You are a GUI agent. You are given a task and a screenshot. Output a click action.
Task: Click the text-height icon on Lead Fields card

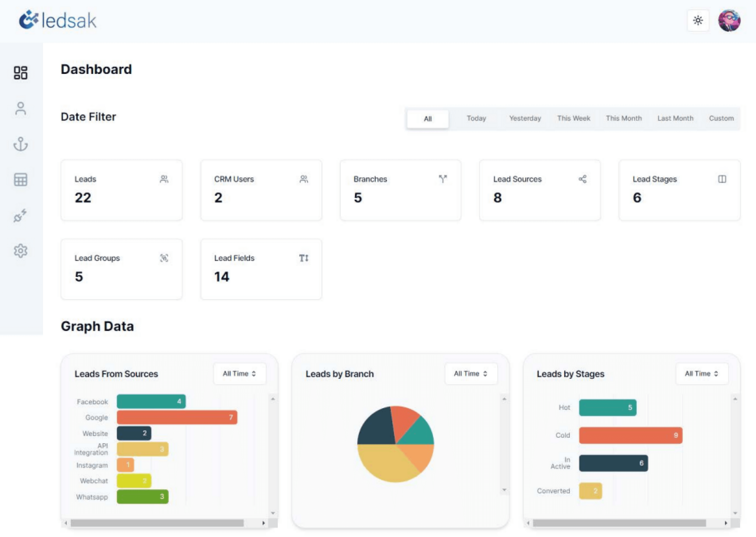pos(304,258)
